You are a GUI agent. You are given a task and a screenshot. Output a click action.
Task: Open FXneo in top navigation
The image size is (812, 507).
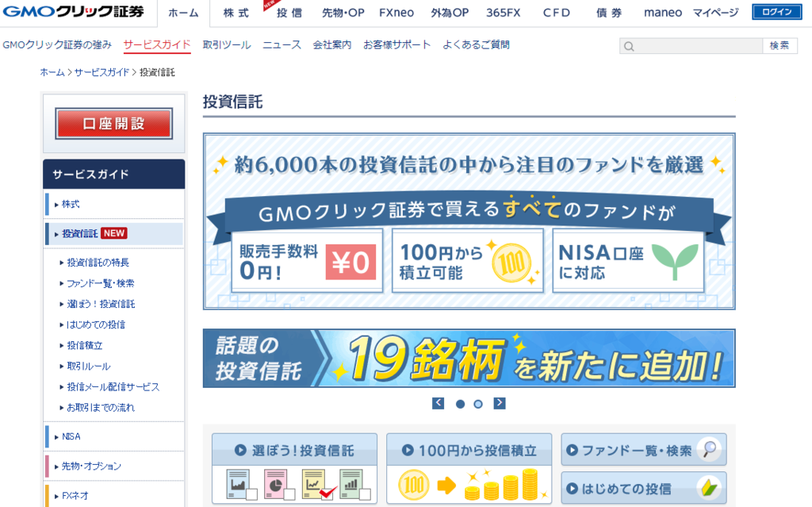(x=396, y=13)
